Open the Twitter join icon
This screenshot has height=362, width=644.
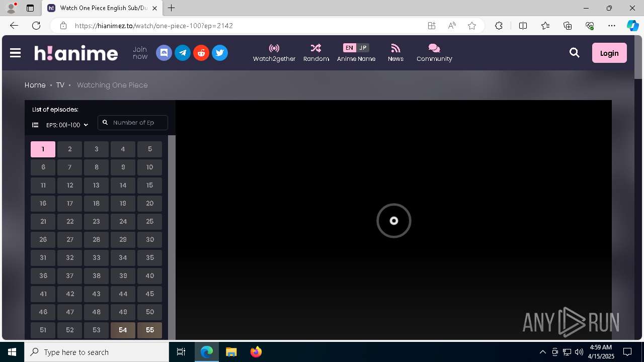pyautogui.click(x=220, y=53)
